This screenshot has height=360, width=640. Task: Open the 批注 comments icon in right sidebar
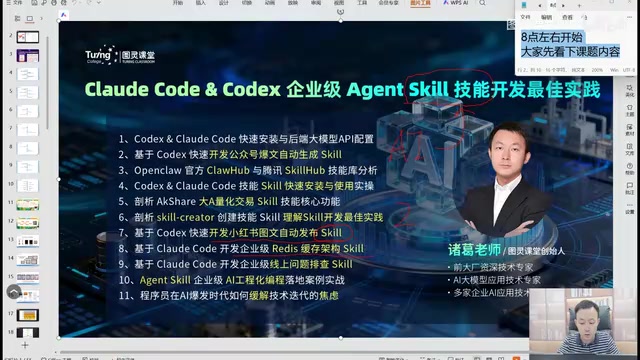pyautogui.click(x=630, y=189)
